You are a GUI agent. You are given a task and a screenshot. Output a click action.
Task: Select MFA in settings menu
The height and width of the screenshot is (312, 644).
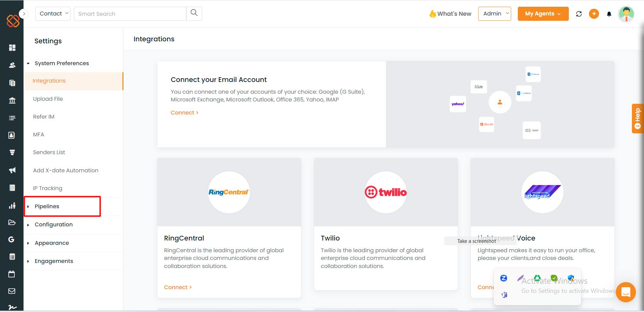point(39,134)
